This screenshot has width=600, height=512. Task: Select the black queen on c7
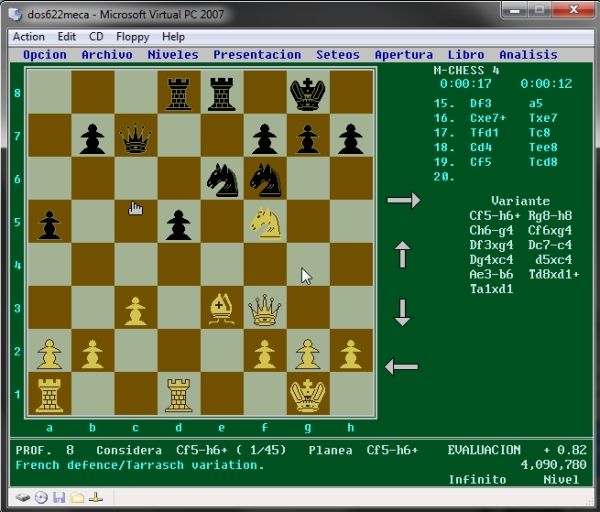coord(135,138)
